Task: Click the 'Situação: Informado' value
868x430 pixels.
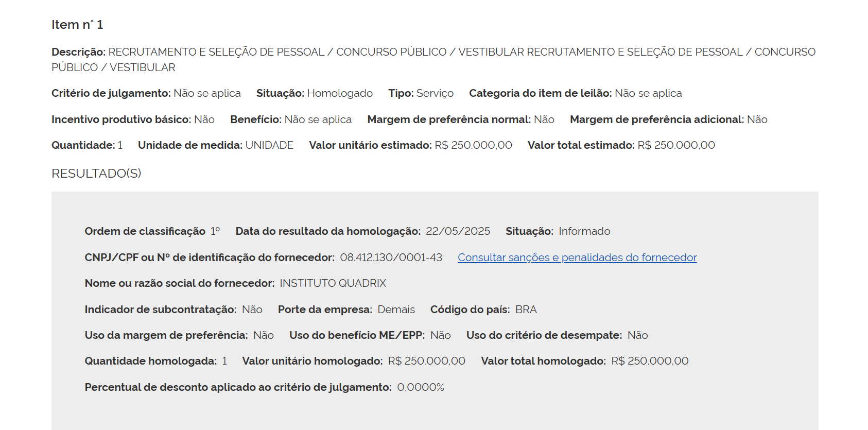Action: click(584, 231)
